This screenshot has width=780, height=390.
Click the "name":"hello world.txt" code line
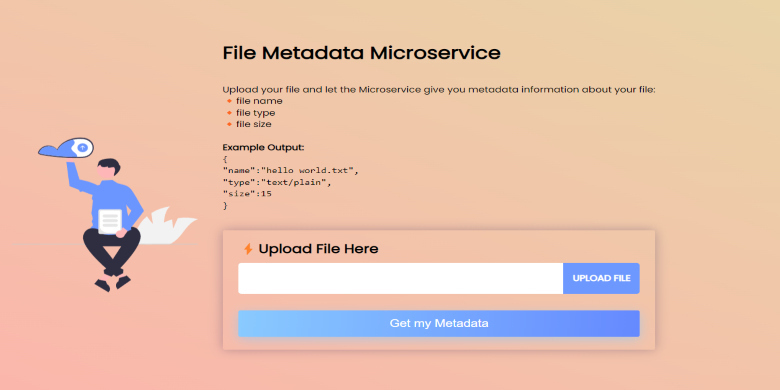tap(291, 171)
